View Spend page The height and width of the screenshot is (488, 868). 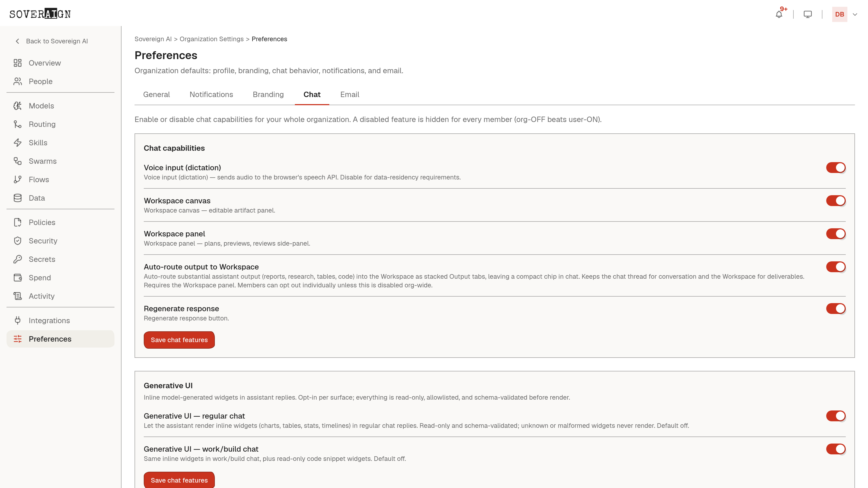pos(60,278)
